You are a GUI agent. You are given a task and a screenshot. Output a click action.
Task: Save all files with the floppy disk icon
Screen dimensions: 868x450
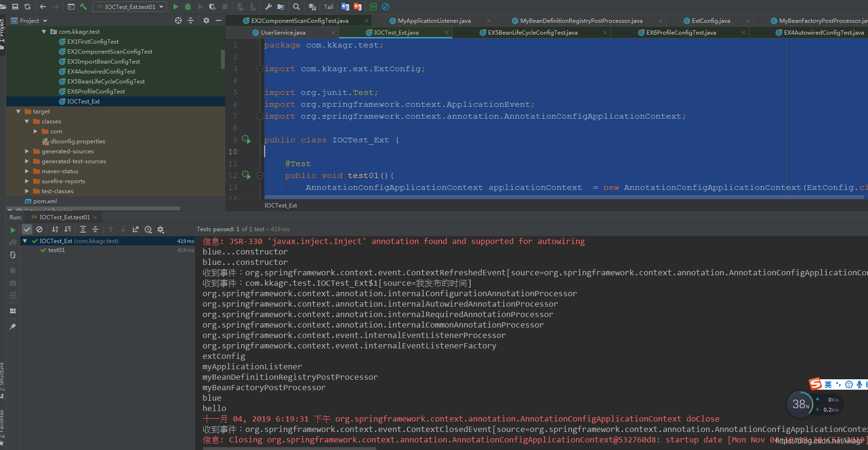(x=15, y=7)
